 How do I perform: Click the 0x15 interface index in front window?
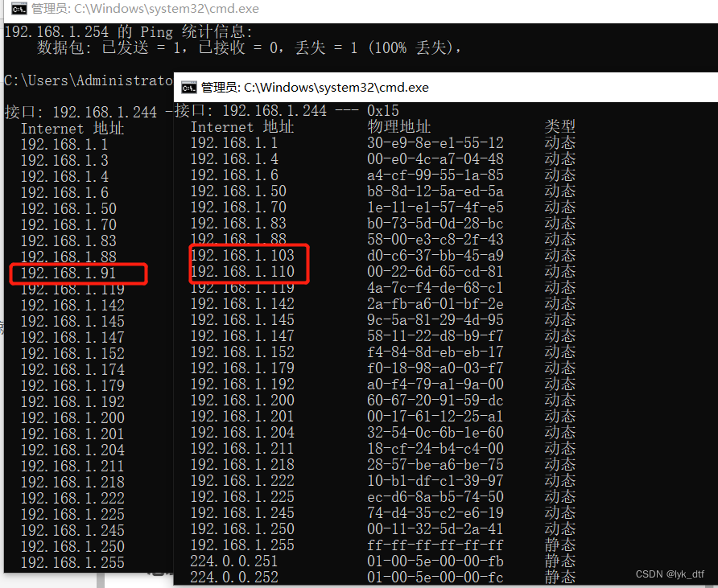383,111
